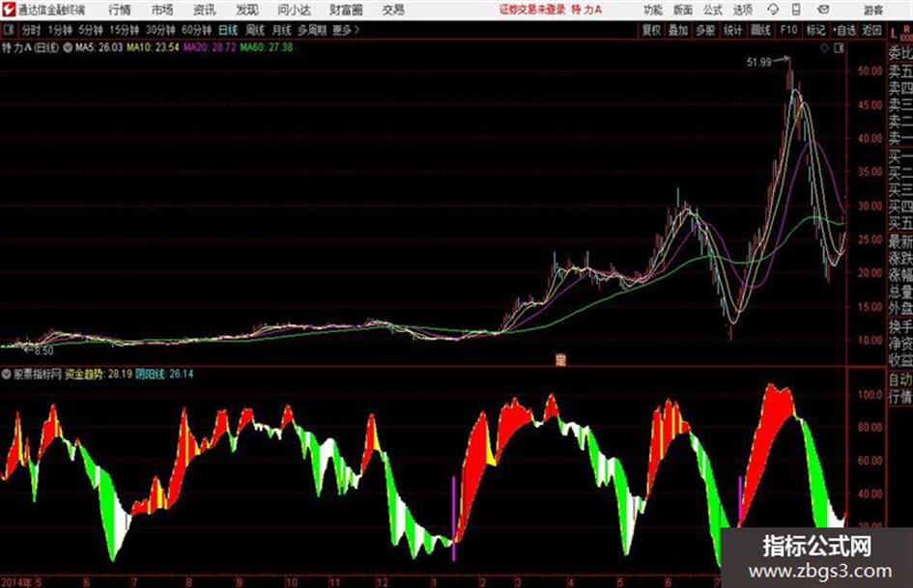This screenshot has width=913, height=588.
Task: Click the 复权 toolbar button
Action: tap(651, 30)
